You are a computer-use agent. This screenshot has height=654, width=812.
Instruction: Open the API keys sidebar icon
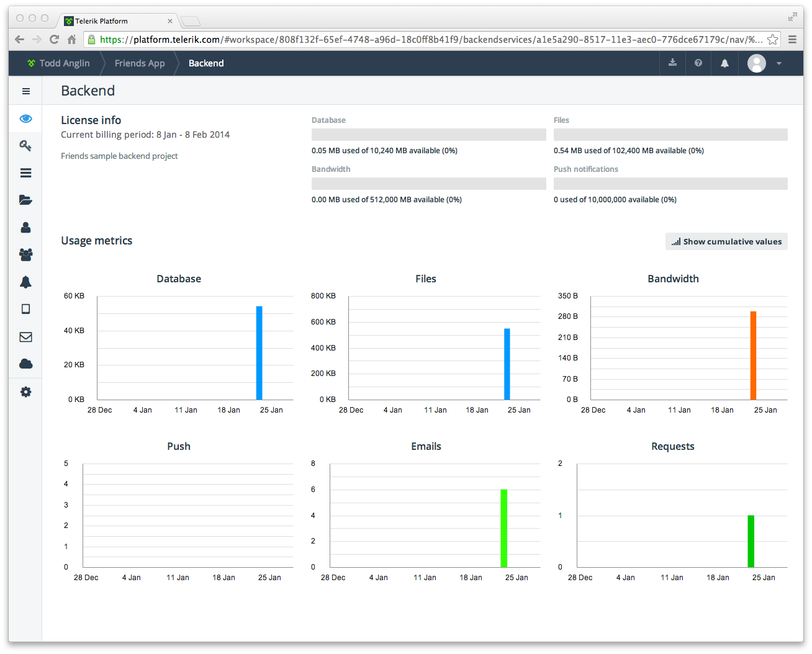click(25, 146)
